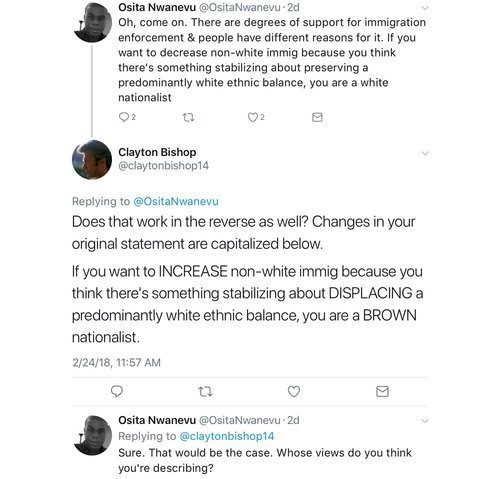Like Osita's top tweet with 2 likes
Image resolution: width=500 pixels, height=479 pixels.
(x=253, y=117)
